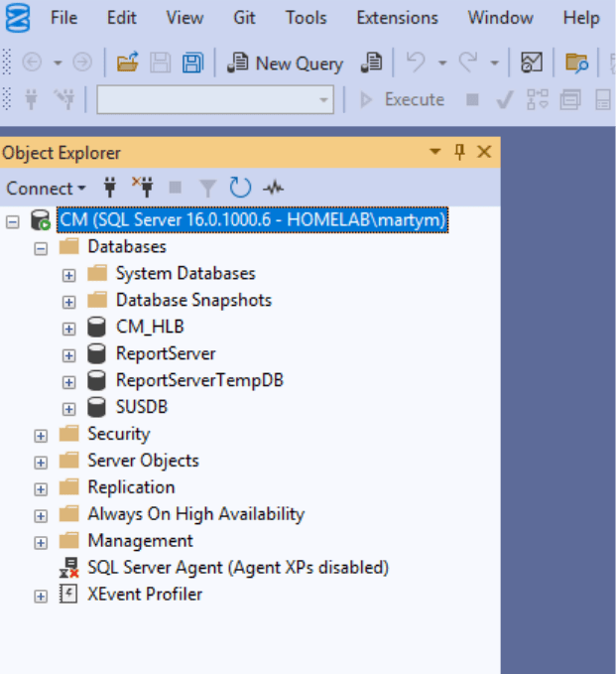616x674 pixels.
Task: Click the Save All toolbar icon
Action: pos(192,63)
